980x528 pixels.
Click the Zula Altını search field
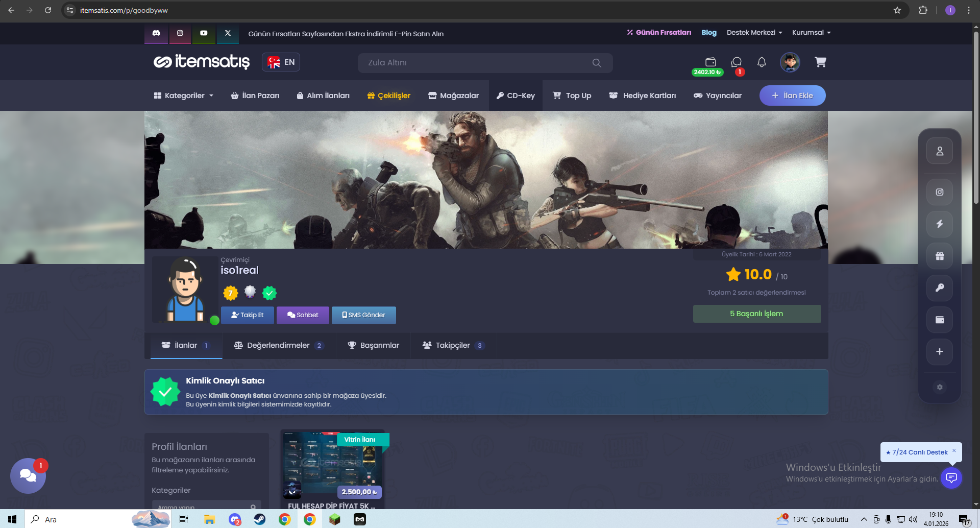[485, 63]
